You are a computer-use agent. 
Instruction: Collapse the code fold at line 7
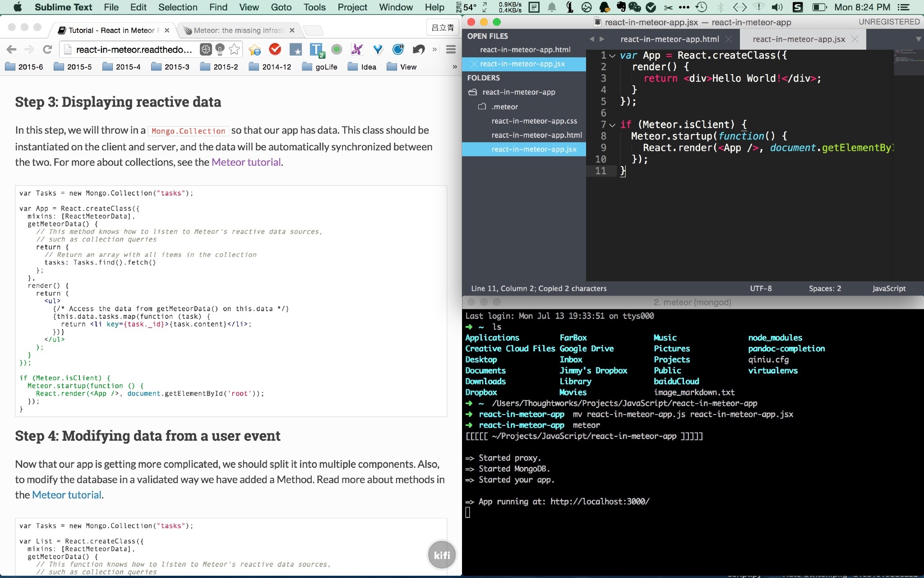click(x=612, y=125)
